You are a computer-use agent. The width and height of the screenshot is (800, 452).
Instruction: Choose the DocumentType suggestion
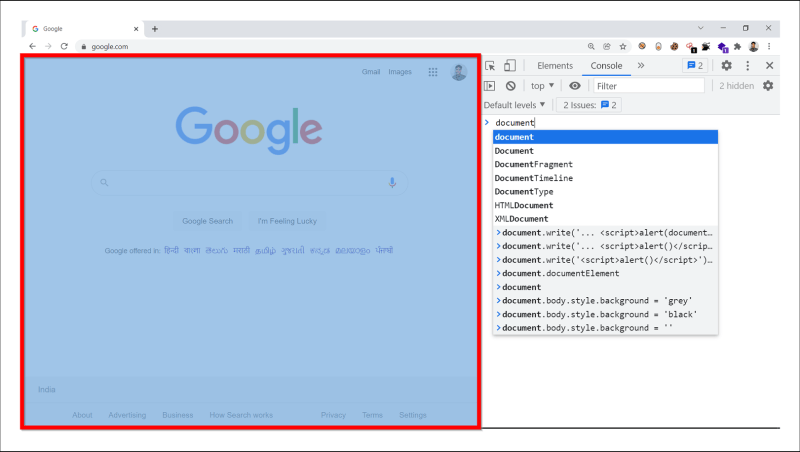605,192
